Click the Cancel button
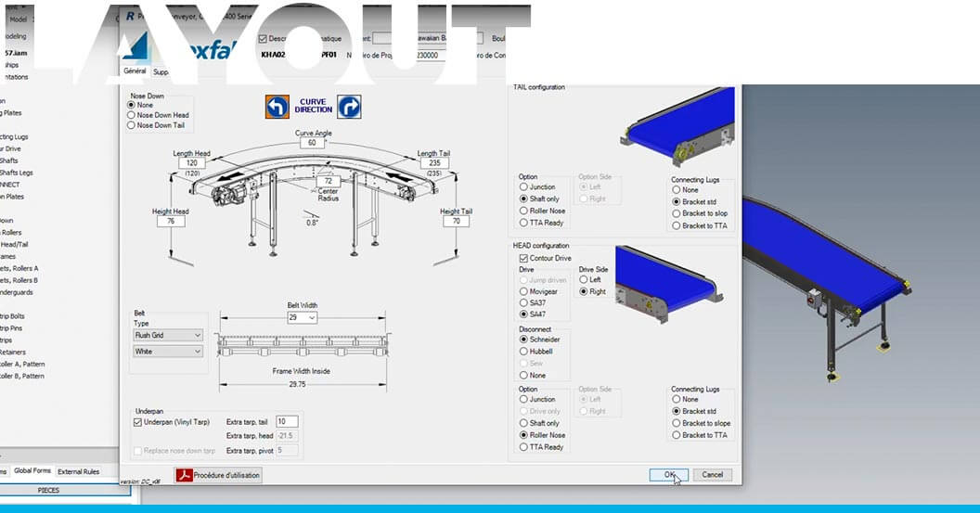 pos(712,475)
